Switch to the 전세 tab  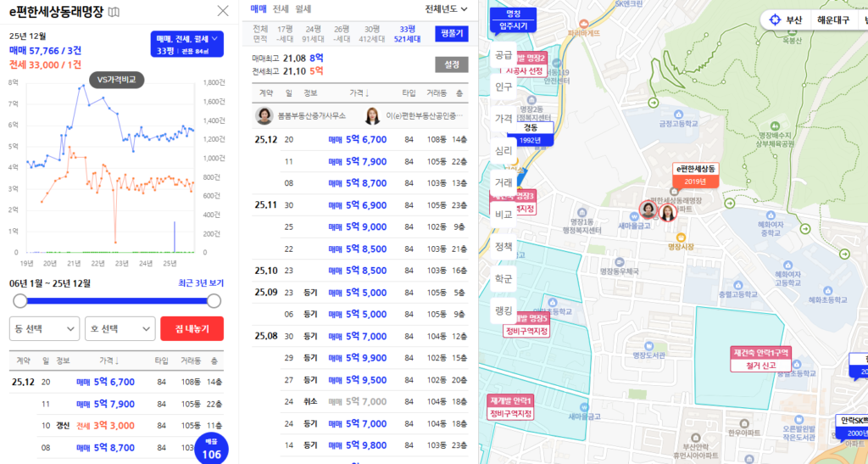(x=281, y=8)
